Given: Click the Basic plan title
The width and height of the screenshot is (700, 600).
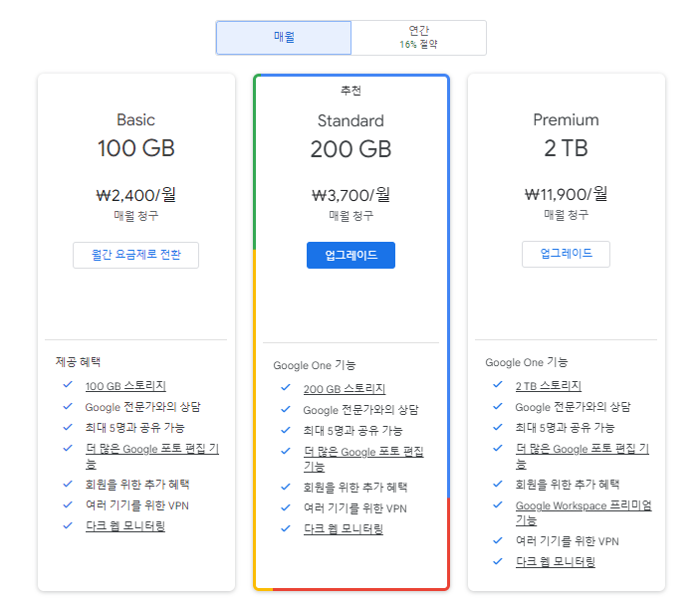Looking at the screenshot, I should pyautogui.click(x=135, y=120).
